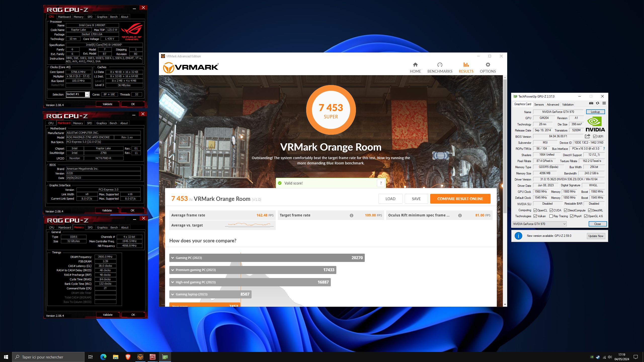Viewport: 644px width, 362px height.
Task: Open File Explorer from taskbar
Action: (x=115, y=357)
